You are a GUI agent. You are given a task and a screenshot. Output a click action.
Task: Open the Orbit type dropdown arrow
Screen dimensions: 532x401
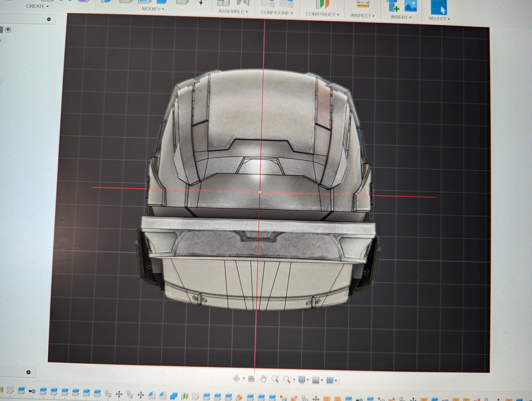tap(244, 379)
